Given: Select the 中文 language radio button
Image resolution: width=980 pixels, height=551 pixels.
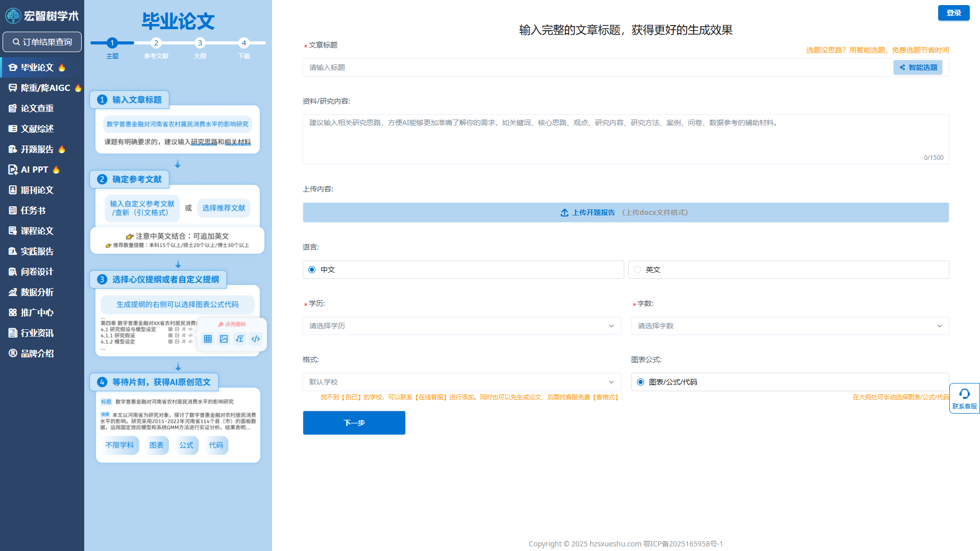Looking at the screenshot, I should [312, 269].
